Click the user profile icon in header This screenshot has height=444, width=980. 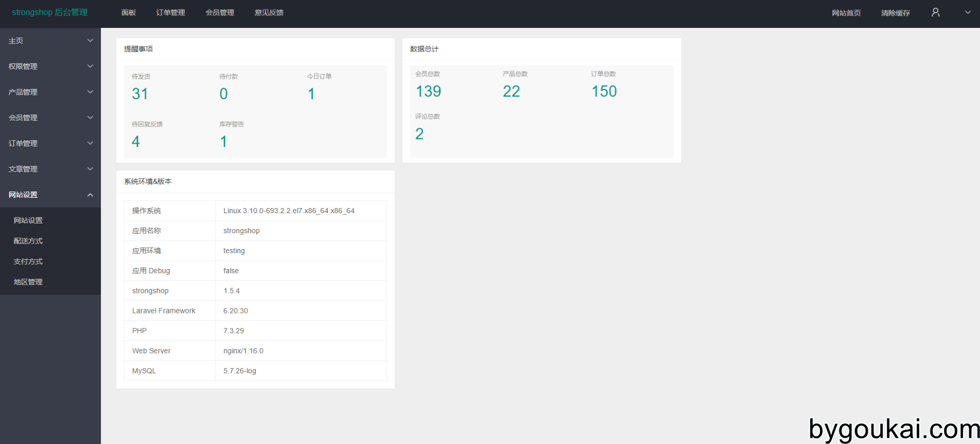[935, 13]
